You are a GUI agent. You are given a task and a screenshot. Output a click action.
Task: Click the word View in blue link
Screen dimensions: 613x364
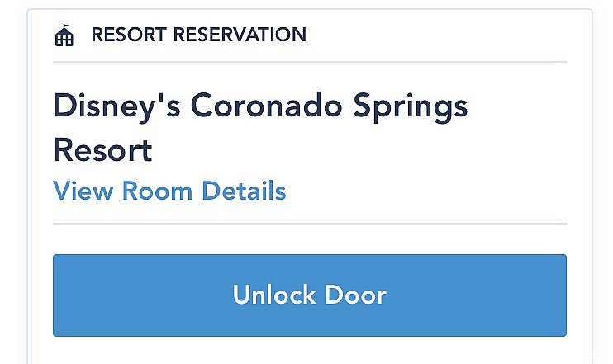(83, 191)
